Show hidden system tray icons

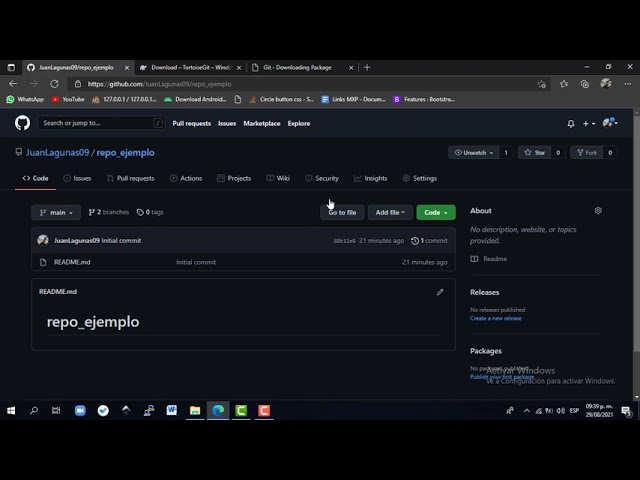(x=527, y=411)
